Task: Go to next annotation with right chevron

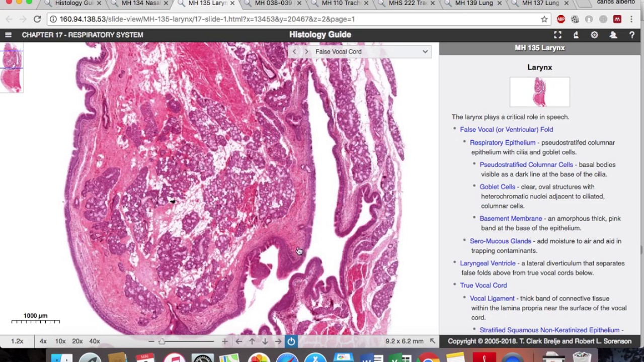Action: (306, 52)
